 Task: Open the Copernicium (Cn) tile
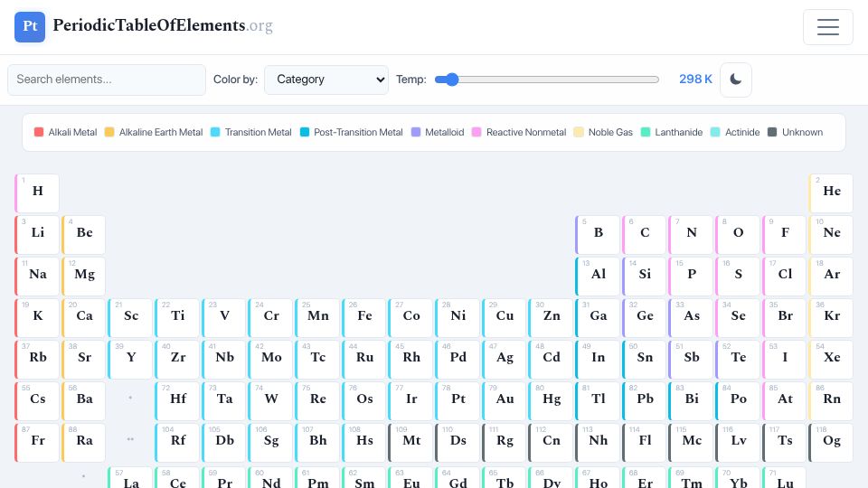coord(551,443)
